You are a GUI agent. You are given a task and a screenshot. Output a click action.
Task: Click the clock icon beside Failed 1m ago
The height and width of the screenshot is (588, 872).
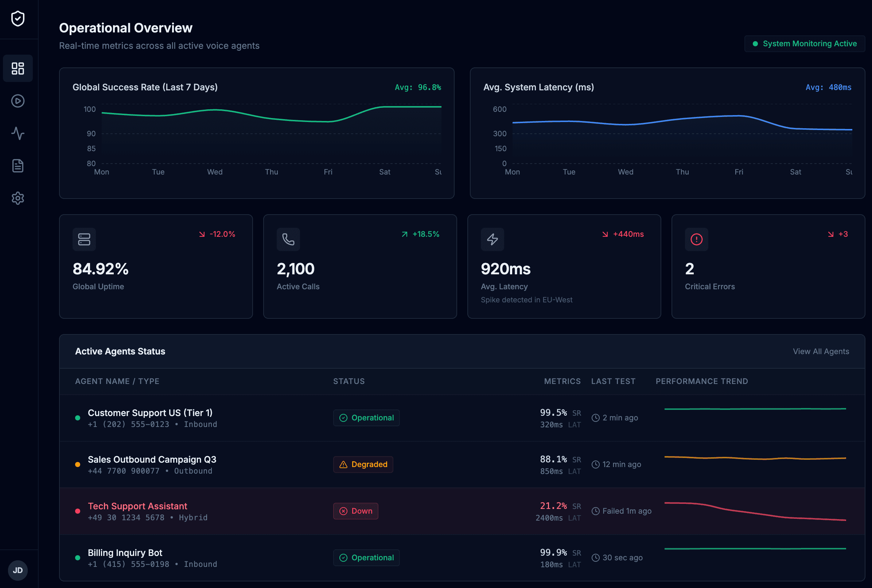coord(595,511)
